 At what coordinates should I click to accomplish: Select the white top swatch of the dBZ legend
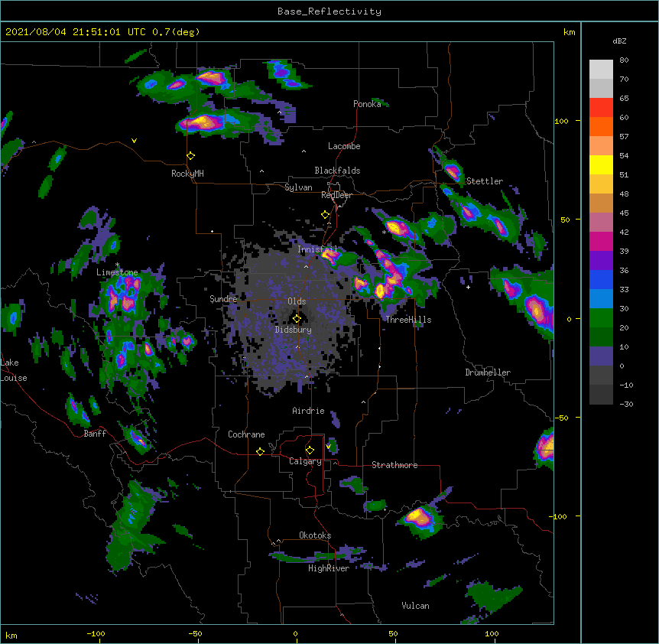pos(601,69)
